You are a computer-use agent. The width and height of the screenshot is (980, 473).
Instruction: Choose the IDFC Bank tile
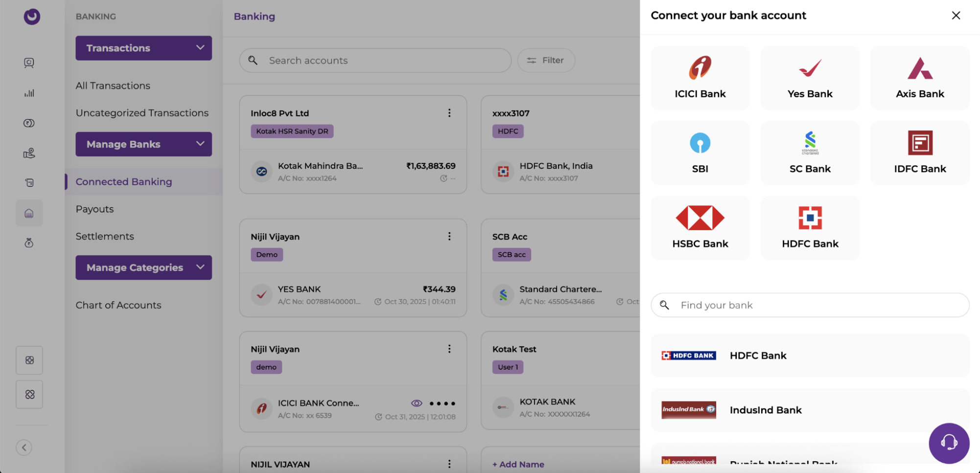coord(920,153)
